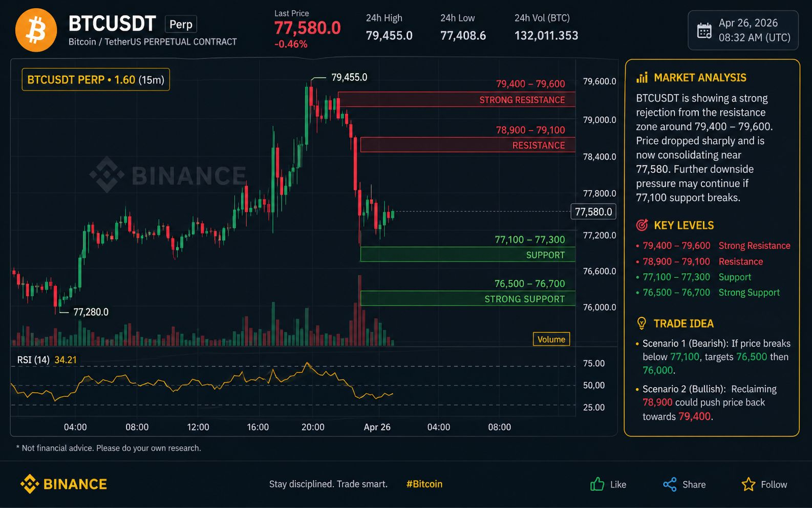Screen dimensions: 812x508
Task: Click the 79,455.0 high marker on chart
Action: (x=349, y=77)
